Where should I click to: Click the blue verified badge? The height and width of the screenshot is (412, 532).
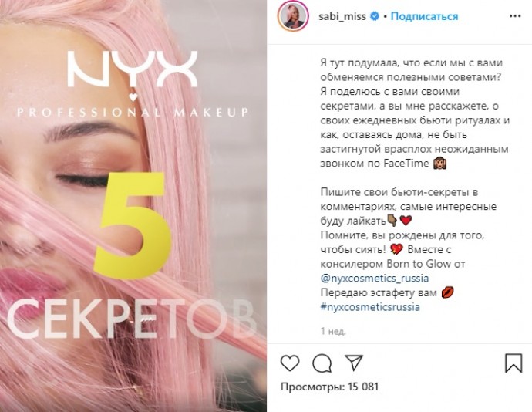click(x=375, y=16)
